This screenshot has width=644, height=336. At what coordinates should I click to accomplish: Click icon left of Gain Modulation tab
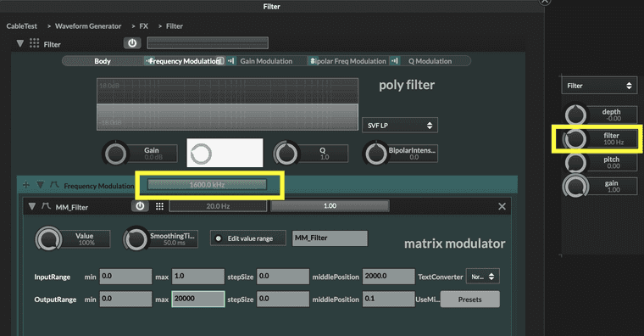pos(231,61)
